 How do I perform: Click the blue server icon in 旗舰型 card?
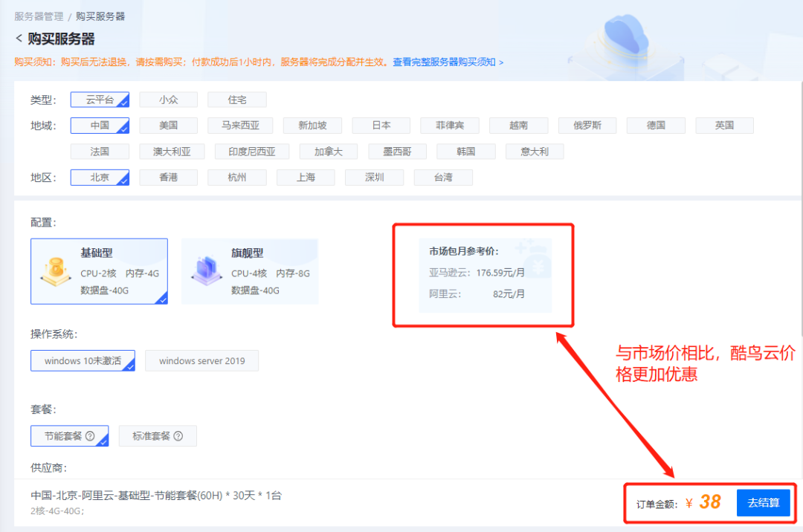(x=206, y=270)
